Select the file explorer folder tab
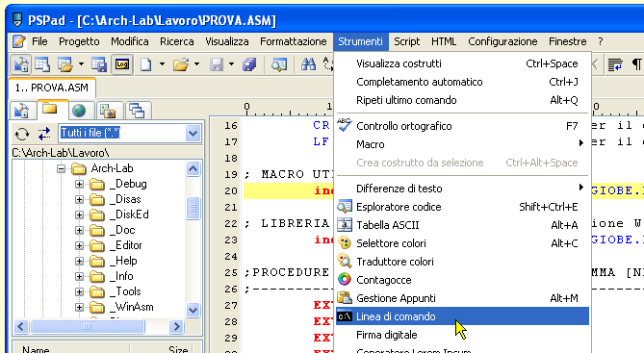The image size is (644, 353). (x=50, y=110)
